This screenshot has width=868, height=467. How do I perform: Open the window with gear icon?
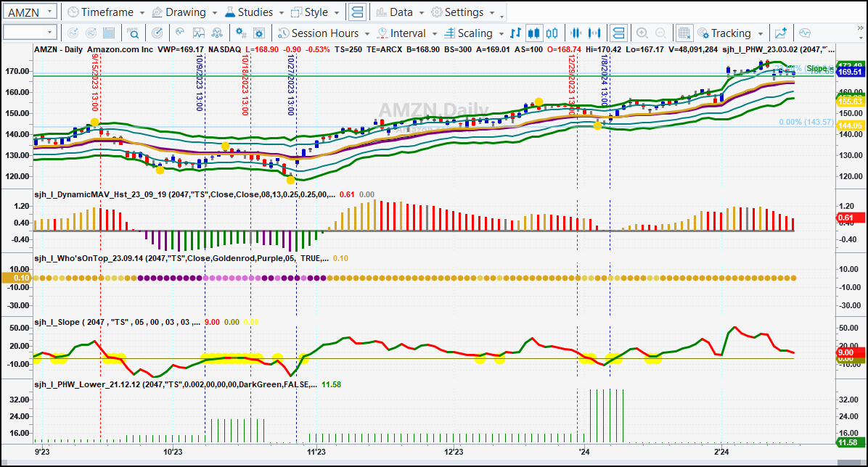(x=259, y=33)
